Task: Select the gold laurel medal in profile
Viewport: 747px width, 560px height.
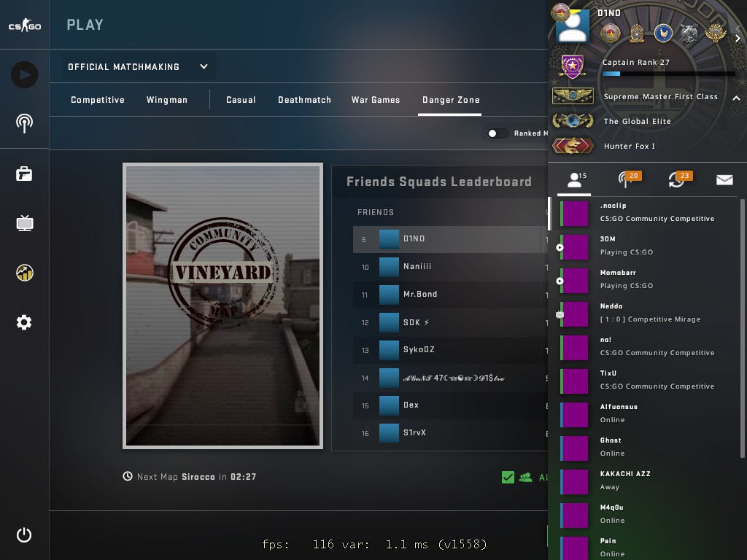Action: click(715, 34)
